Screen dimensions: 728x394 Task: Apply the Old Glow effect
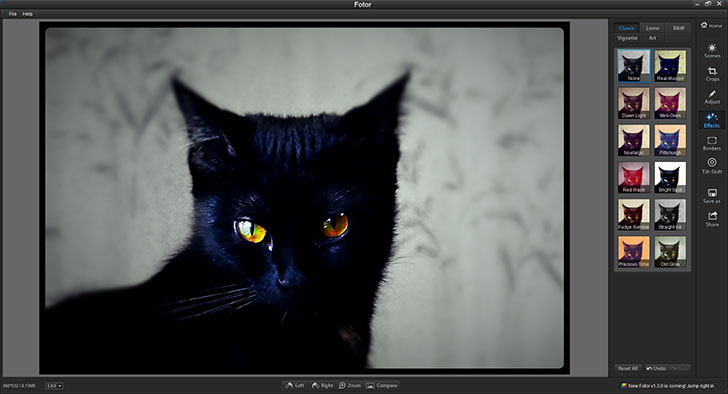click(x=670, y=252)
